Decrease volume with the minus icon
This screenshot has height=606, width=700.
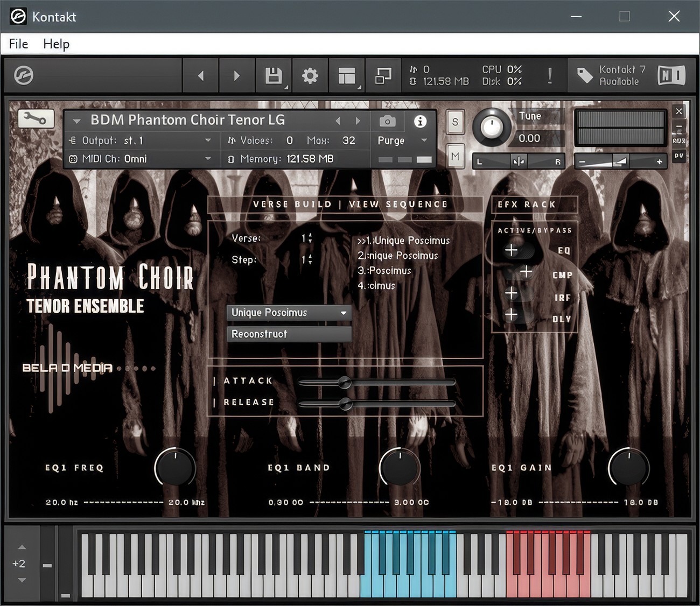[582, 161]
